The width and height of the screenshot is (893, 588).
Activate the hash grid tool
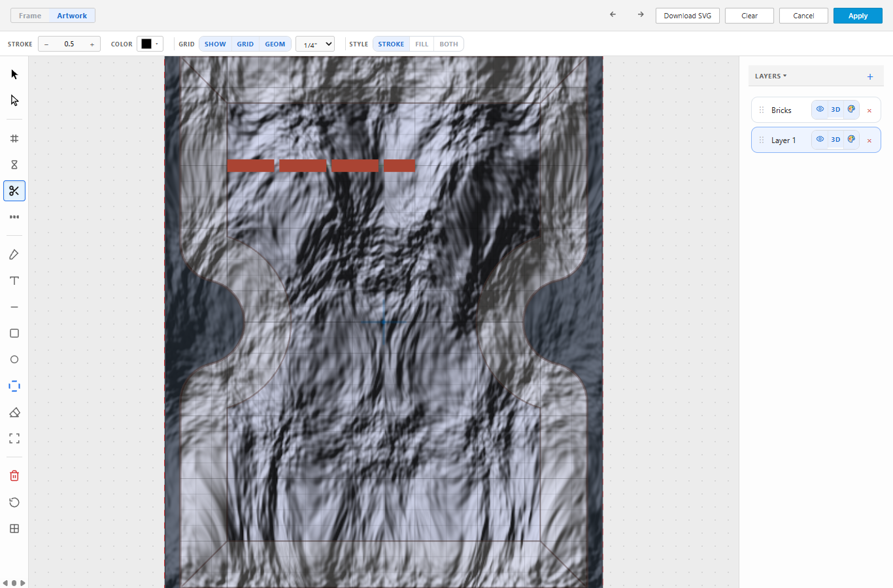point(14,139)
